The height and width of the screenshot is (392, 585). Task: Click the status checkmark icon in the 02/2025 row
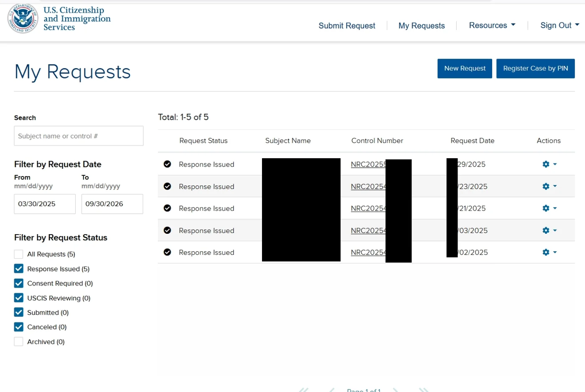pos(167,252)
